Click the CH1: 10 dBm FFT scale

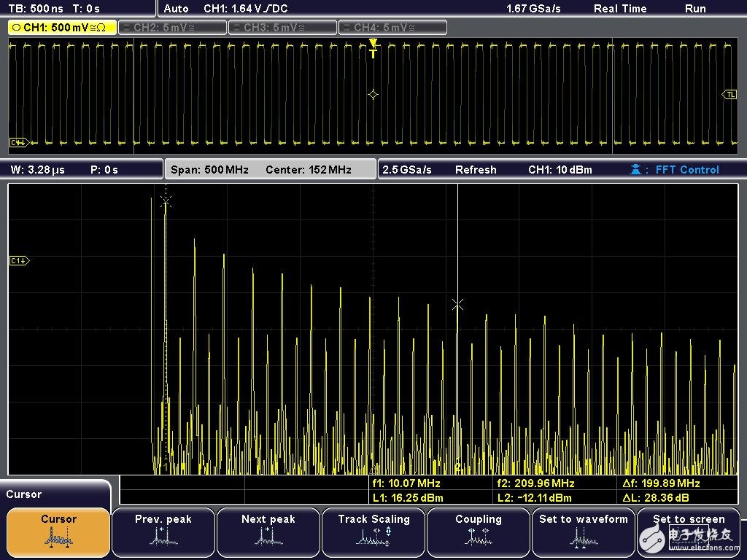click(560, 170)
